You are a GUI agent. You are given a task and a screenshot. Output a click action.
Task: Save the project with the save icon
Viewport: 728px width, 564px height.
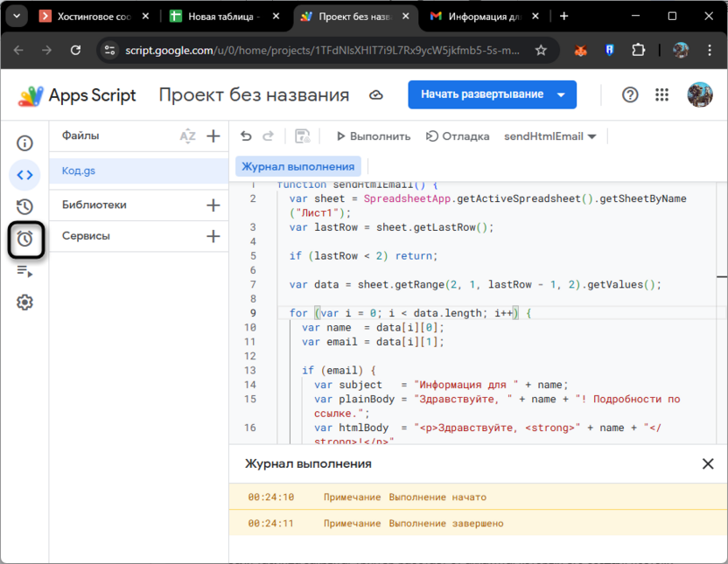click(x=301, y=136)
